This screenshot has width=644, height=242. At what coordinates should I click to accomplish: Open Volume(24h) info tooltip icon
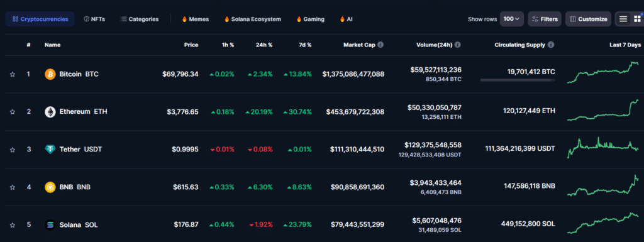[458, 45]
